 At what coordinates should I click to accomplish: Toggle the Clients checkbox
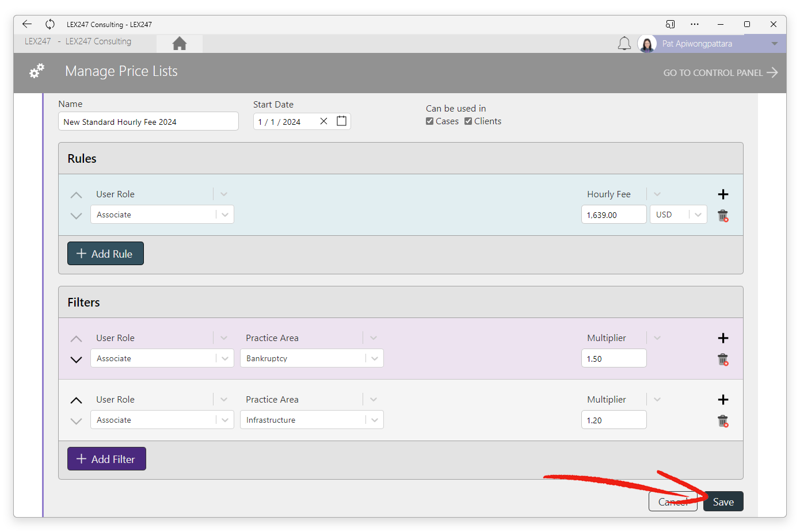pos(468,121)
